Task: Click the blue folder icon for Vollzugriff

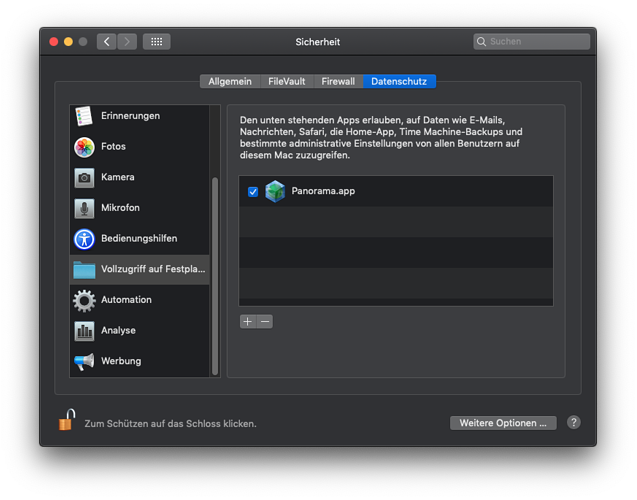Action: point(84,270)
